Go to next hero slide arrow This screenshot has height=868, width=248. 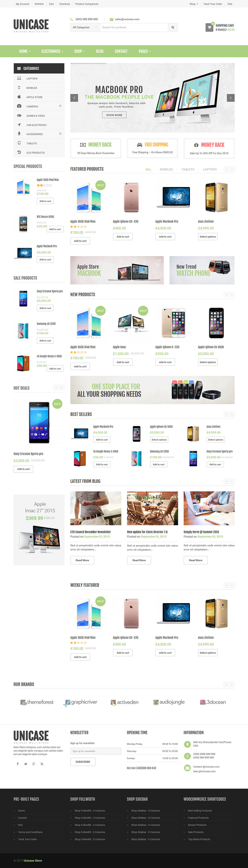(230, 98)
